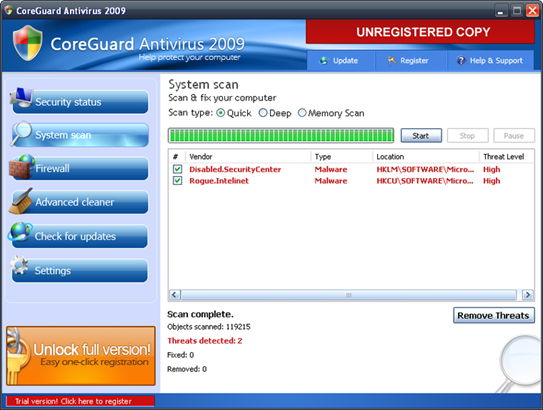
Task: Click the key icon on Unlock banner
Action: tap(17, 356)
